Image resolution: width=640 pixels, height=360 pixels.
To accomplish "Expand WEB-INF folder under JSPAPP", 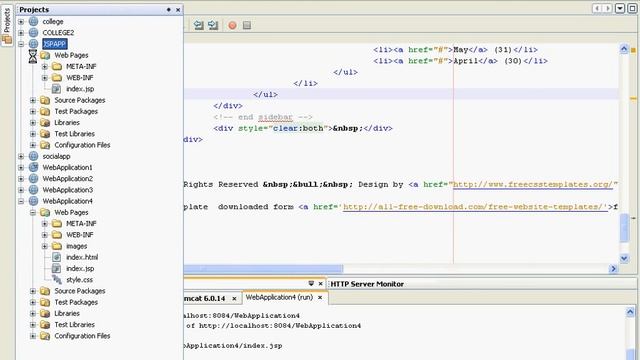I will (45, 78).
